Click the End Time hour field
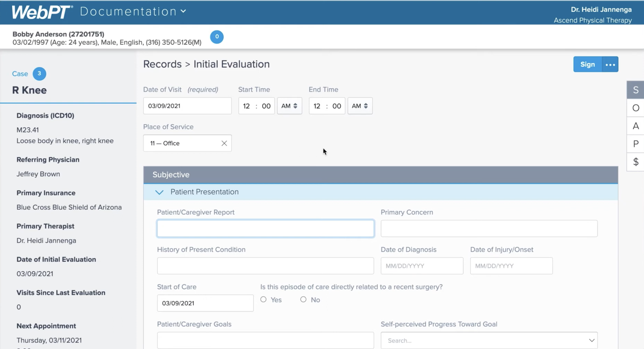The height and width of the screenshot is (349, 644). click(x=317, y=106)
